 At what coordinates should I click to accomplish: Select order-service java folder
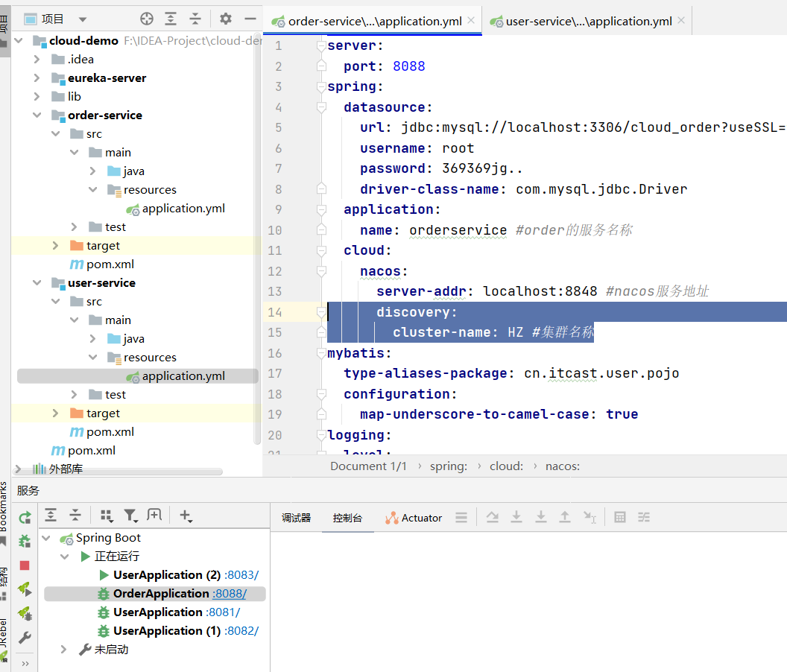coord(126,171)
